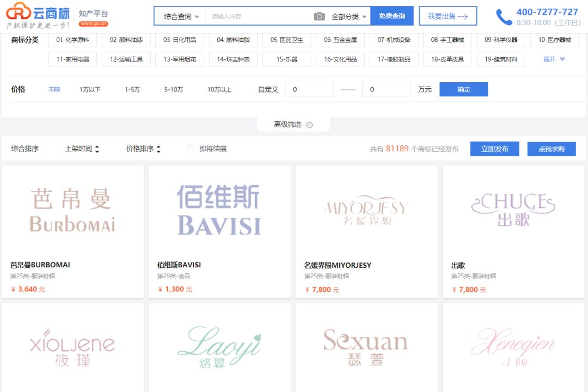Click the 出歌 listing title
The image size is (588, 392).
pyautogui.click(x=458, y=265)
